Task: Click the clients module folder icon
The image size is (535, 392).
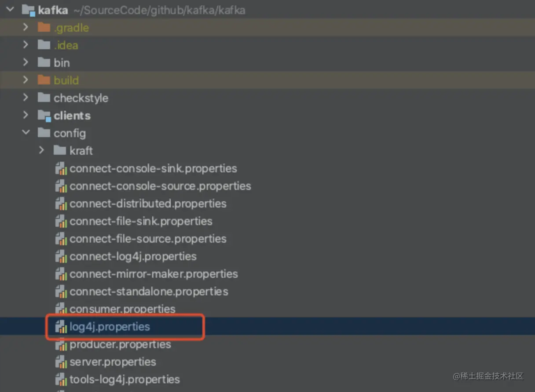Action: click(x=44, y=116)
